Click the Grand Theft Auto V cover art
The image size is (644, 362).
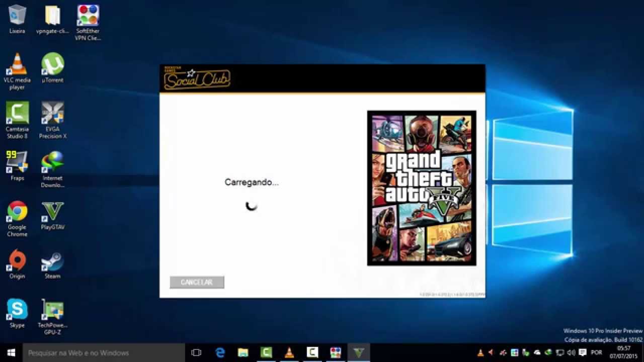tap(422, 188)
